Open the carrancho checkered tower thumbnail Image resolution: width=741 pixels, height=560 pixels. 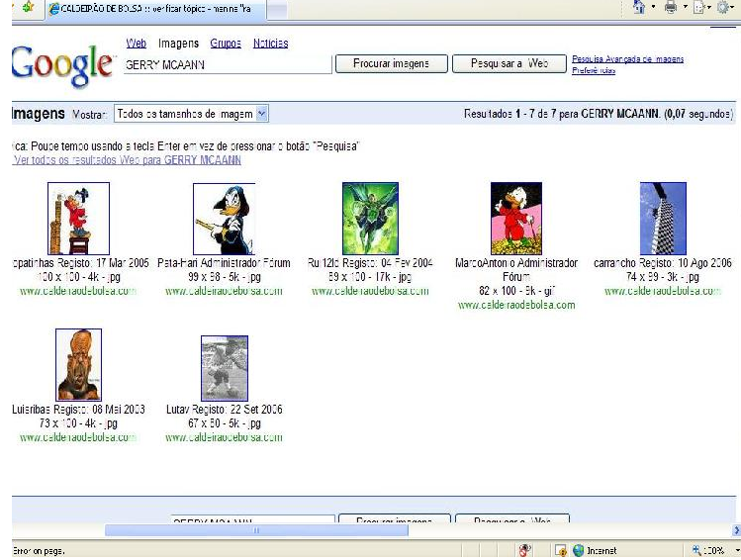(663, 219)
